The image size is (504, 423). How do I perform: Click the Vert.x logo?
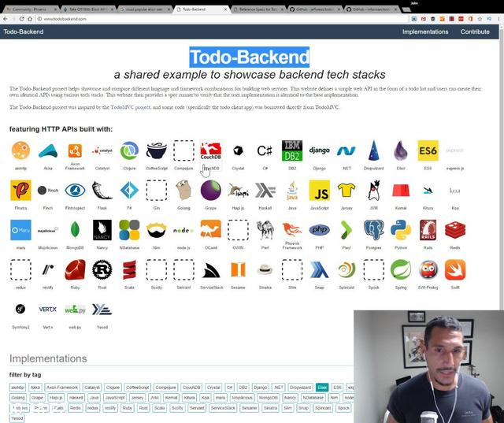(47, 310)
